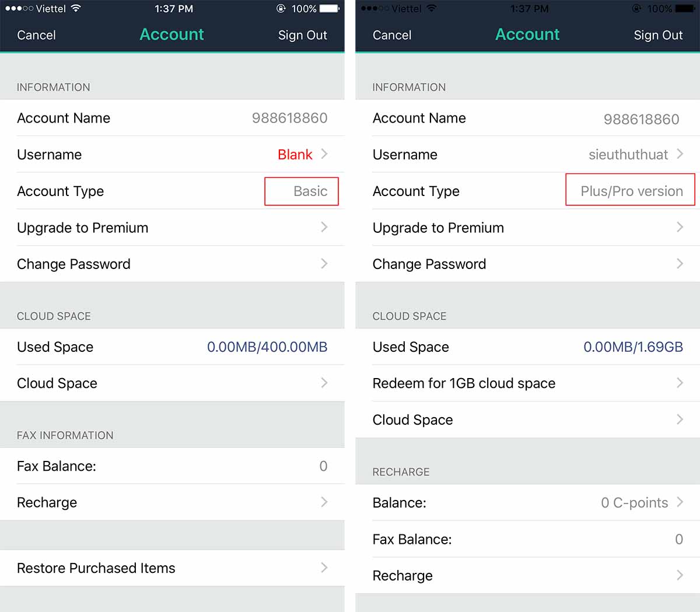Open Upgrade to Premium on left screen

[x=172, y=228]
